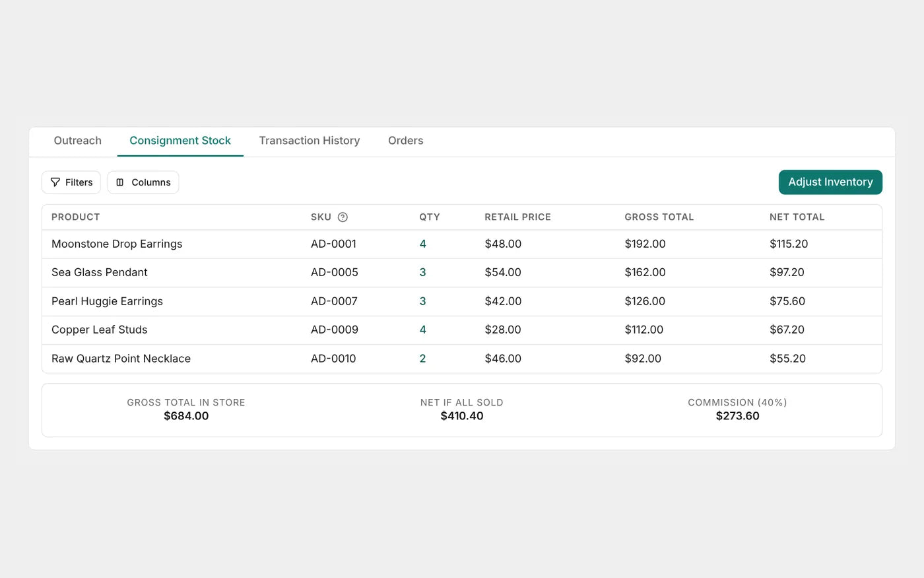
Task: Click quantity 4 for Moonstone Drop Earrings
Action: click(423, 244)
